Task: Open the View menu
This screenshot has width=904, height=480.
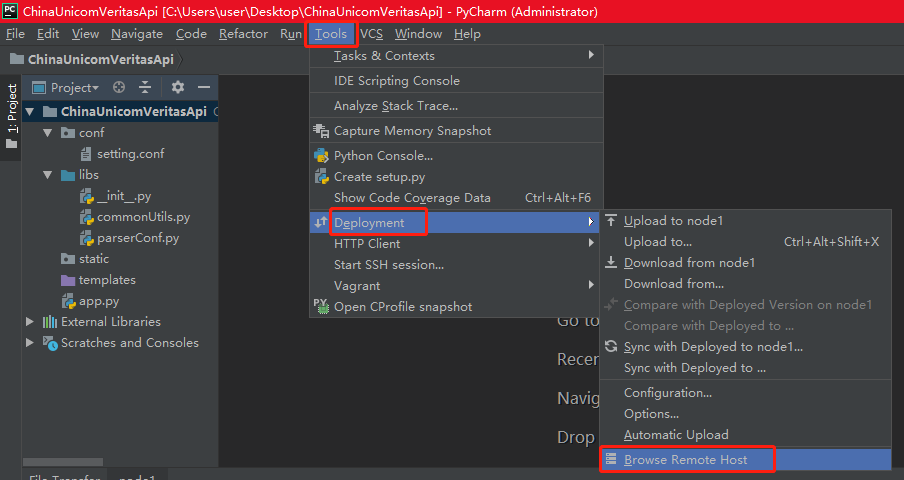Action: tap(85, 34)
